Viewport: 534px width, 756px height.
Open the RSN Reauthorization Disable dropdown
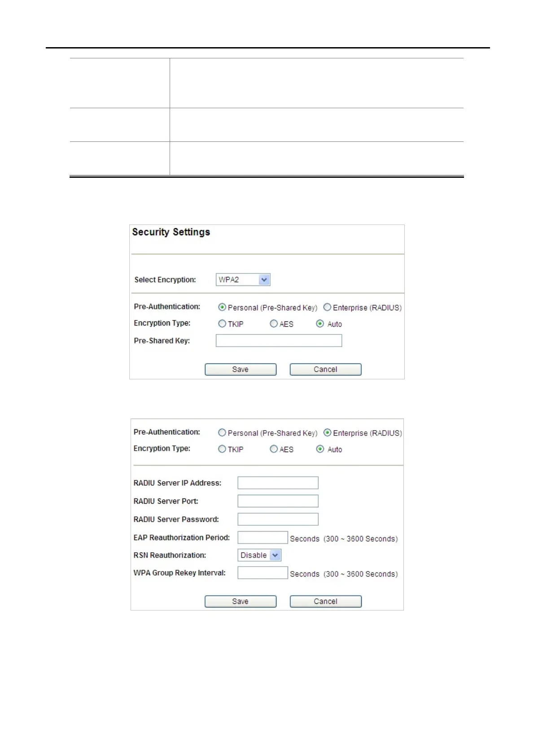(259, 555)
